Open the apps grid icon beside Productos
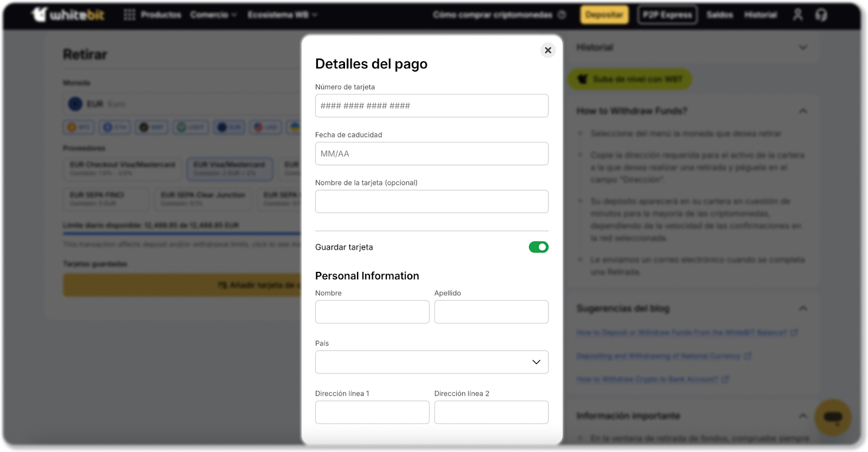Screen dimensions: 868x452 point(129,15)
